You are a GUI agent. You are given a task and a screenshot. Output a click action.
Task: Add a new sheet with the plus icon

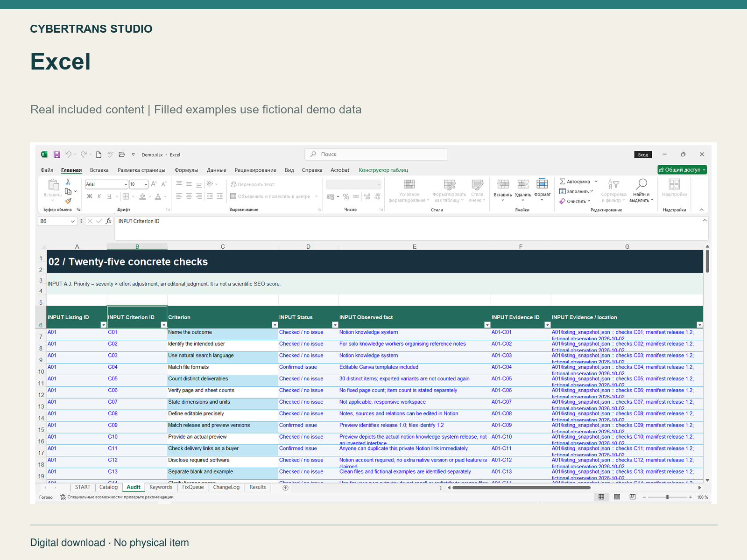[285, 488]
